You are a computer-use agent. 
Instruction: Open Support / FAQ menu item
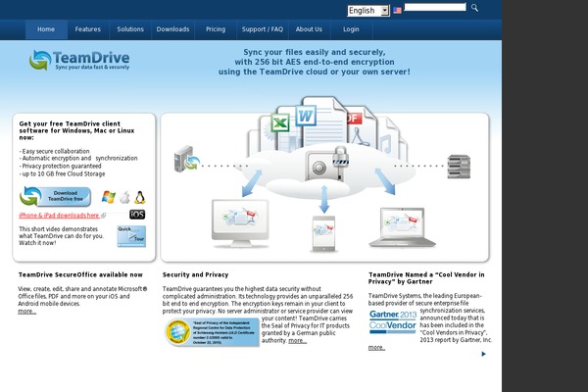point(263,29)
